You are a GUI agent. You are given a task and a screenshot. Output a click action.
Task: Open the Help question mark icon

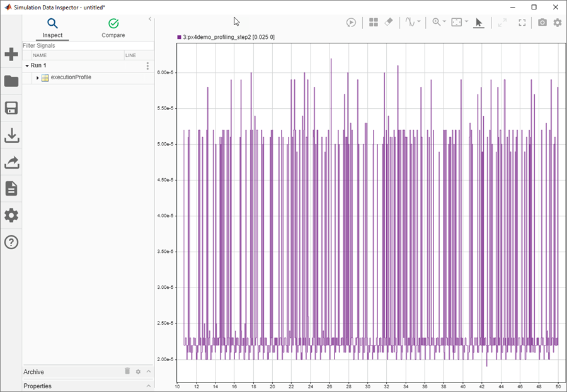pos(11,242)
